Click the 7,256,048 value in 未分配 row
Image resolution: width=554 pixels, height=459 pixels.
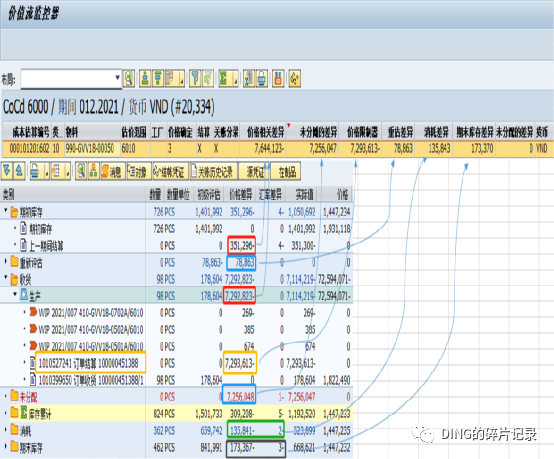coord(240,397)
